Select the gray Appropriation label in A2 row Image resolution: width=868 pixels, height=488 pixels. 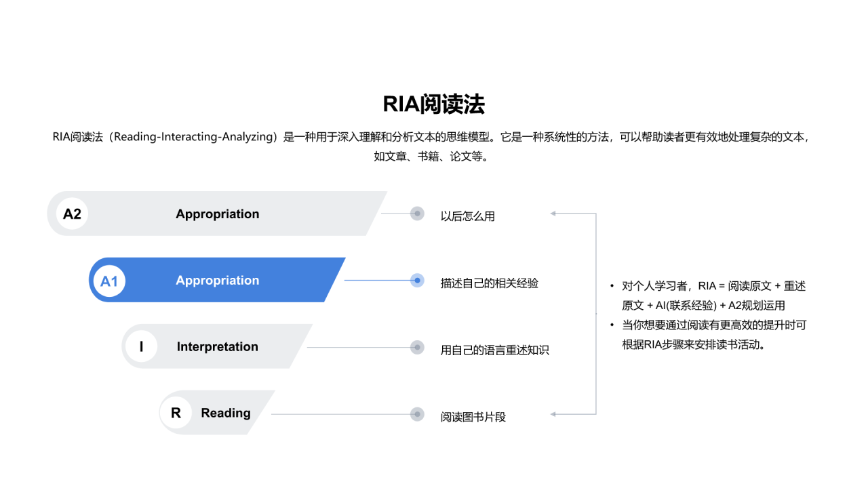coord(217,214)
